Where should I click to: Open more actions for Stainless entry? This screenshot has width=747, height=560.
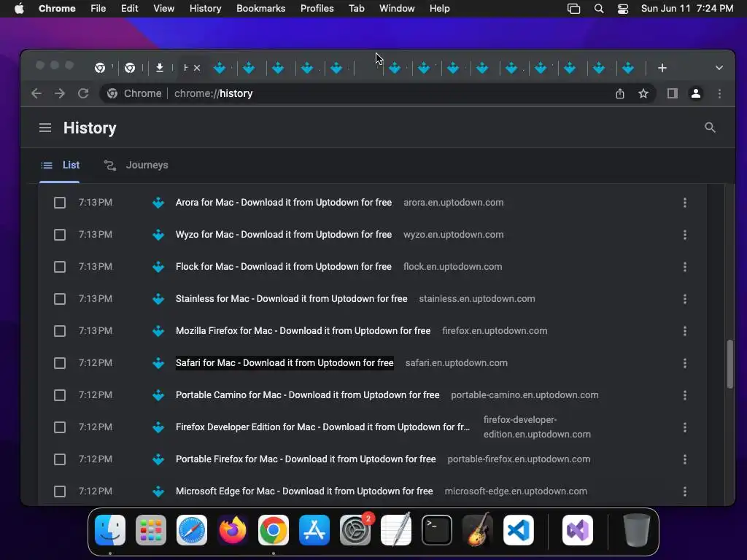684,299
